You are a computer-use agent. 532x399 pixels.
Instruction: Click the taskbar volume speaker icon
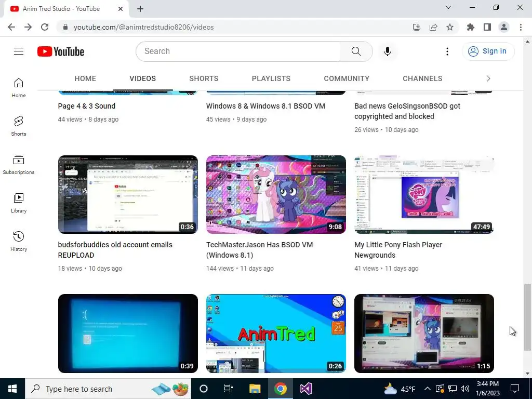click(465, 389)
